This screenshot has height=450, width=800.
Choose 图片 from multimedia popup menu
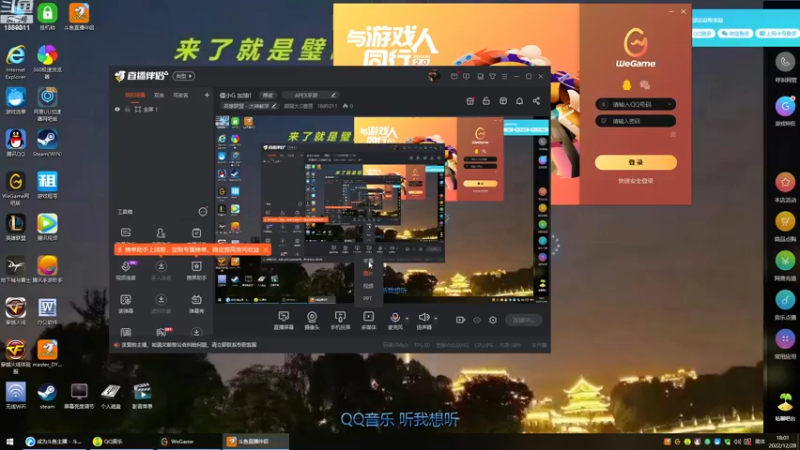[x=368, y=274]
